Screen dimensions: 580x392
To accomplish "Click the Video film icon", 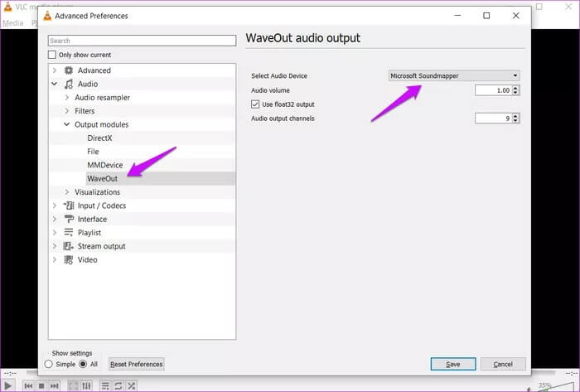I will click(x=69, y=259).
